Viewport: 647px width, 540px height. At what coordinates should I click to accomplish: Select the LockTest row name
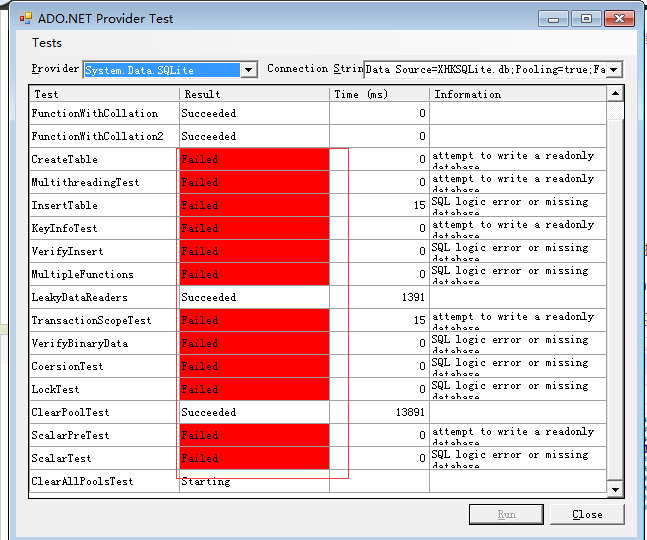pyautogui.click(x=55, y=389)
